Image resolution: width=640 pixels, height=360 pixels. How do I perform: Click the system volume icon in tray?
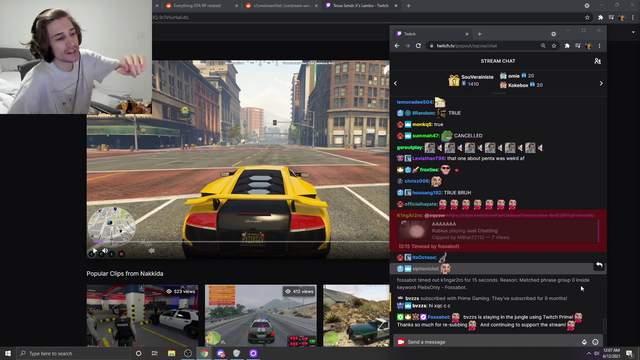(x=596, y=353)
